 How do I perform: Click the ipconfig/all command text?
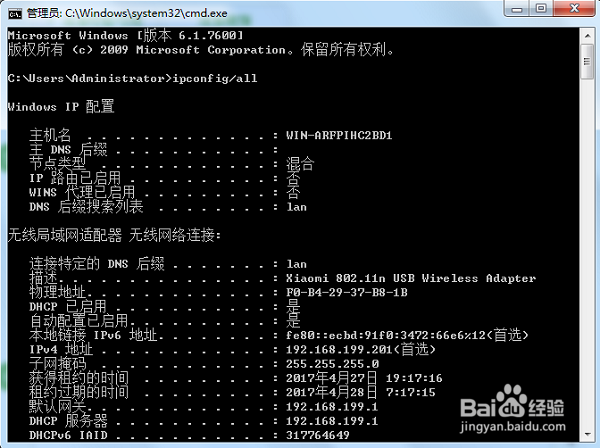point(215,78)
